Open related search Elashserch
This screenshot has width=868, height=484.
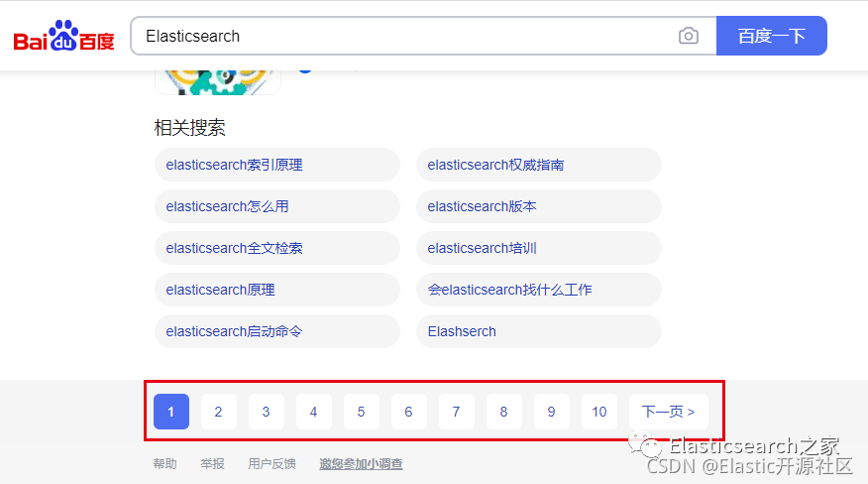tap(539, 331)
